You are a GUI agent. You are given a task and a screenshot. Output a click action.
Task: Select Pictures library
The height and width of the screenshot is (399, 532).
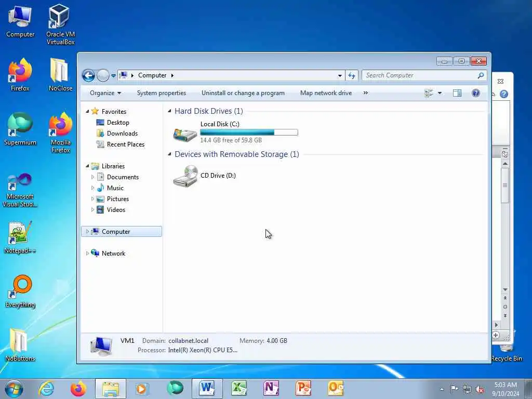[113, 199]
